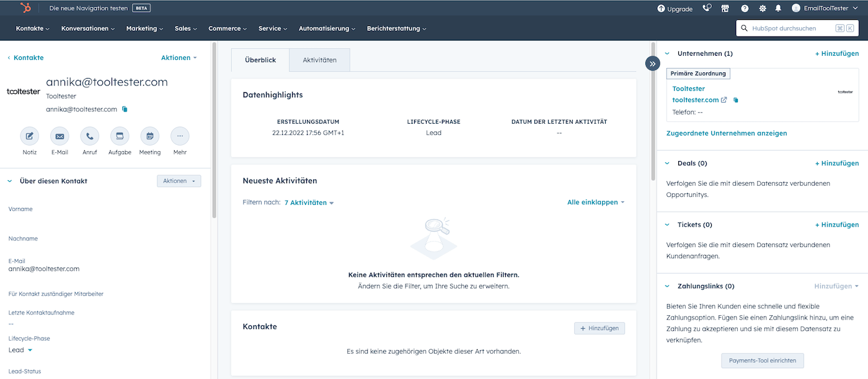
Task: Switch to the Überblick tab
Action: point(260,60)
